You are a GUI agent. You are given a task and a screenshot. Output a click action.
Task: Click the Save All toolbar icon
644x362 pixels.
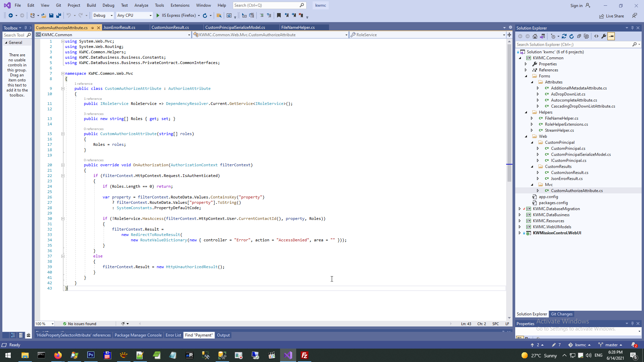(x=59, y=15)
